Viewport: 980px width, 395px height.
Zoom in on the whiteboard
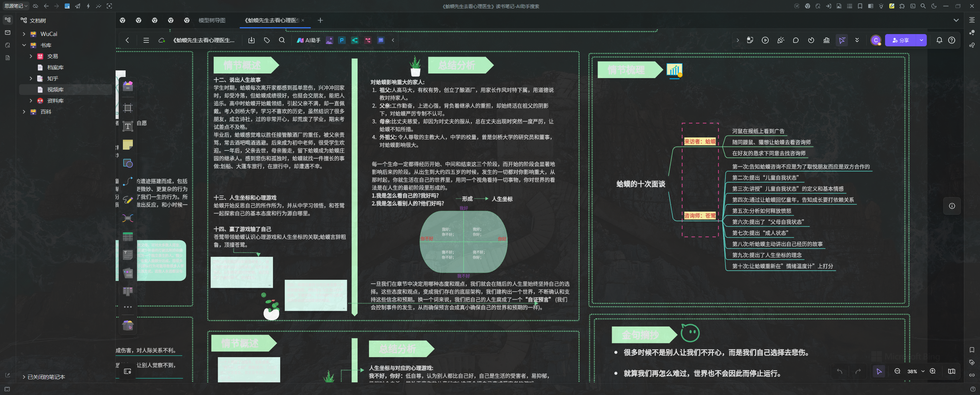pos(933,371)
